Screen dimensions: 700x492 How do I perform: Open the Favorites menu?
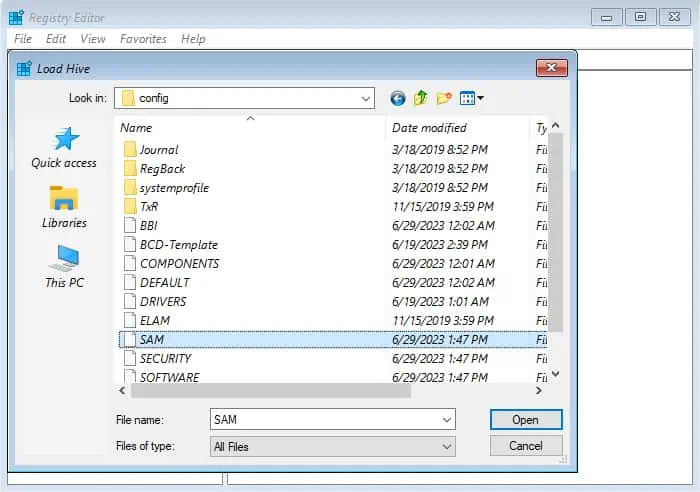[143, 39]
